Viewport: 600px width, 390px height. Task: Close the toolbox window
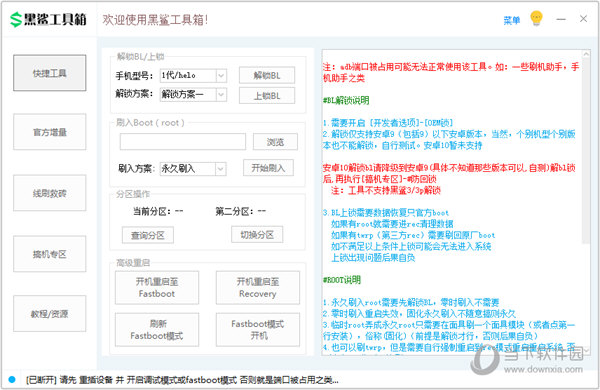coord(583,19)
